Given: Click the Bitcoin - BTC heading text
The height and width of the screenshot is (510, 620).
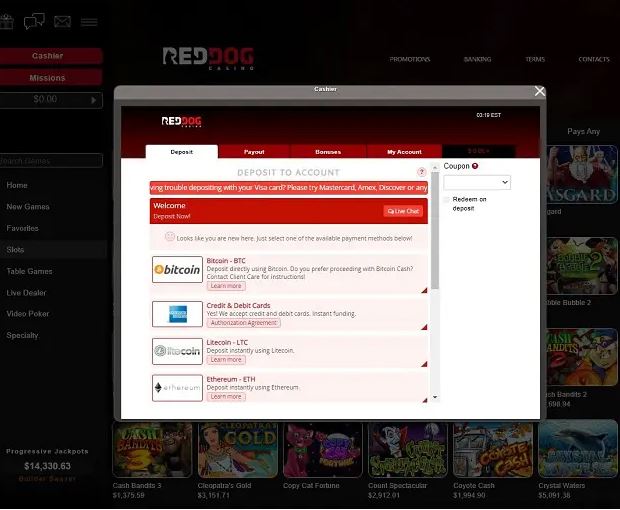Looking at the screenshot, I should [x=226, y=261].
